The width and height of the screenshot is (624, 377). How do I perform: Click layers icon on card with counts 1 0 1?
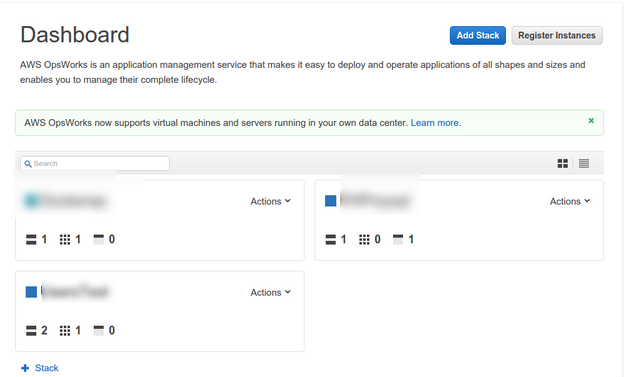click(331, 239)
